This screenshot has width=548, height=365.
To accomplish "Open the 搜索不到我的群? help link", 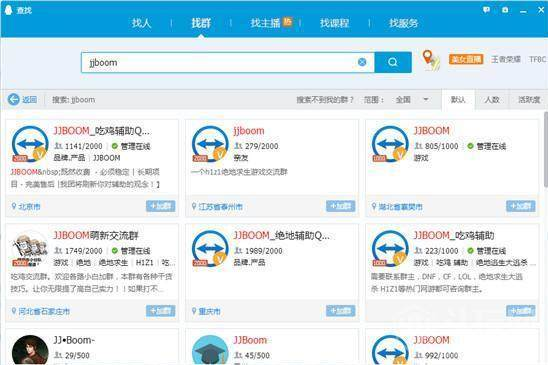I will pos(325,100).
